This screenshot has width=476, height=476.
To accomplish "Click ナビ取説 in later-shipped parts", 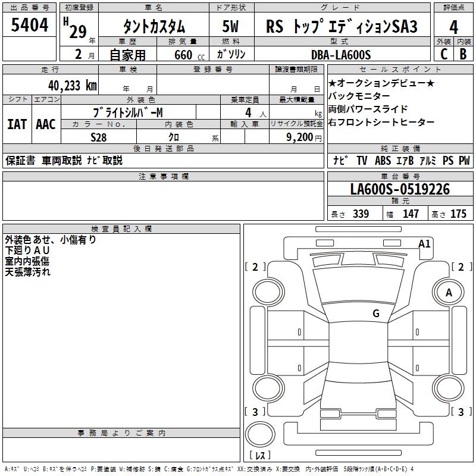I will point(105,160).
